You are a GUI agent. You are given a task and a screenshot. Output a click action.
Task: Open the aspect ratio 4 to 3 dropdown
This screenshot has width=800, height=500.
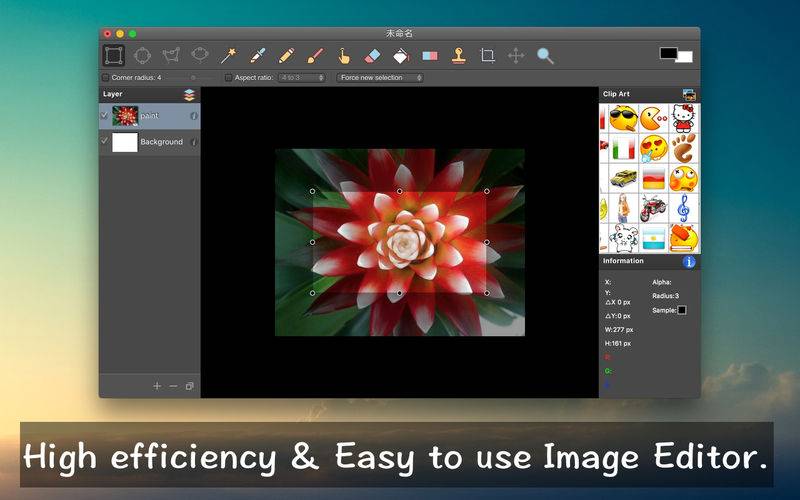[302, 78]
